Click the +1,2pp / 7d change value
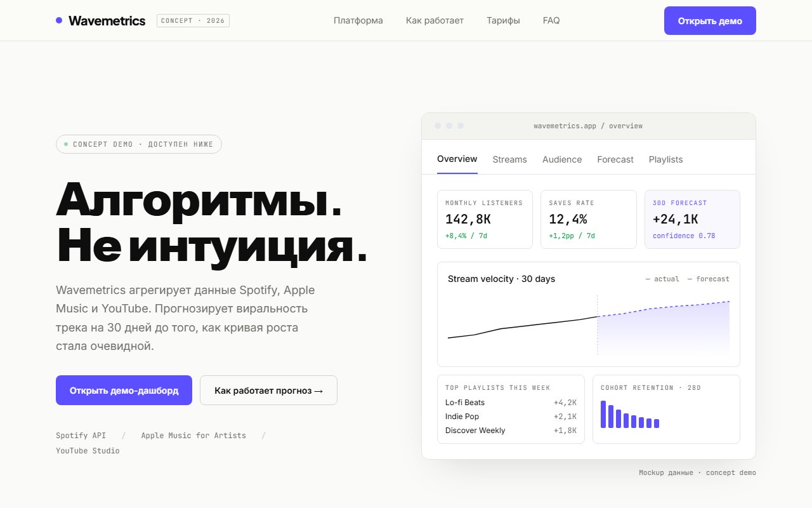 coord(572,236)
